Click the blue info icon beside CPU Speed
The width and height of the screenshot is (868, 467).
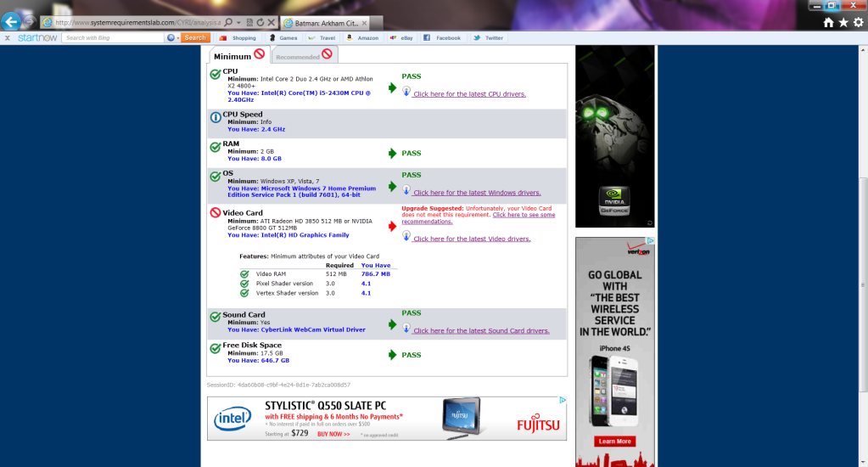216,117
